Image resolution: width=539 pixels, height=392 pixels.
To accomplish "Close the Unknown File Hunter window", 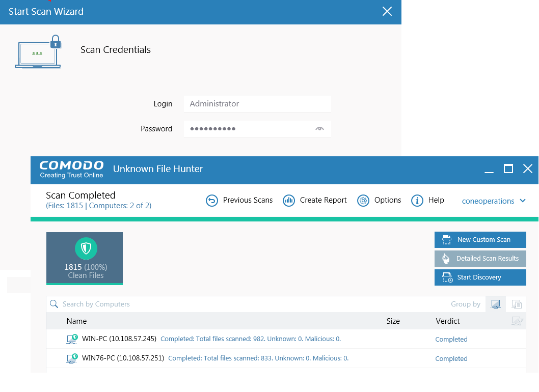I will pos(528,169).
